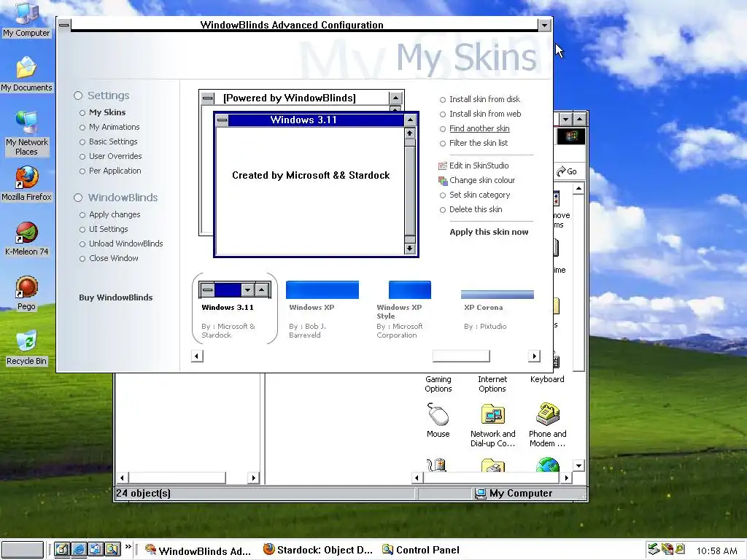Click the first system tray icon

tap(654, 550)
